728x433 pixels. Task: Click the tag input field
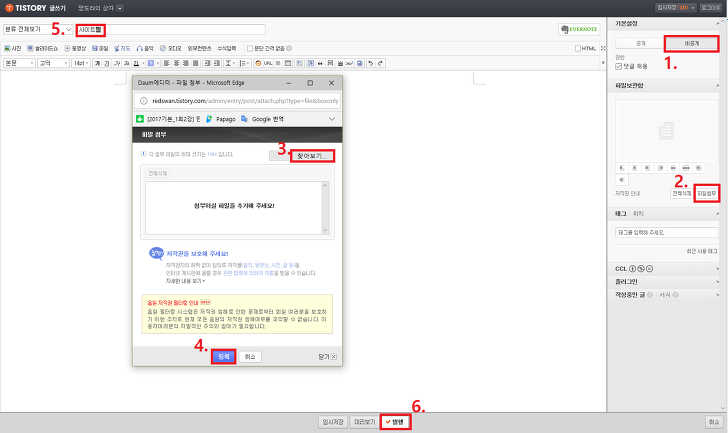(666, 233)
